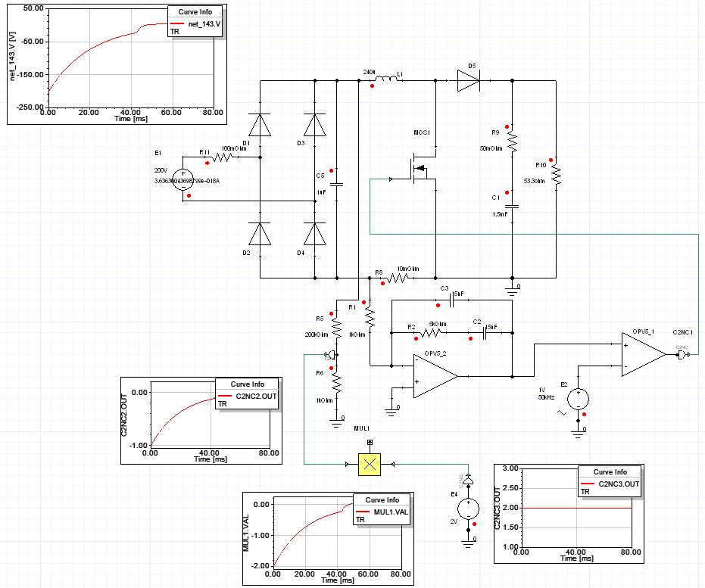This screenshot has height=588, width=705.
Task: Select capacitor C5 symbol
Action: 337,184
